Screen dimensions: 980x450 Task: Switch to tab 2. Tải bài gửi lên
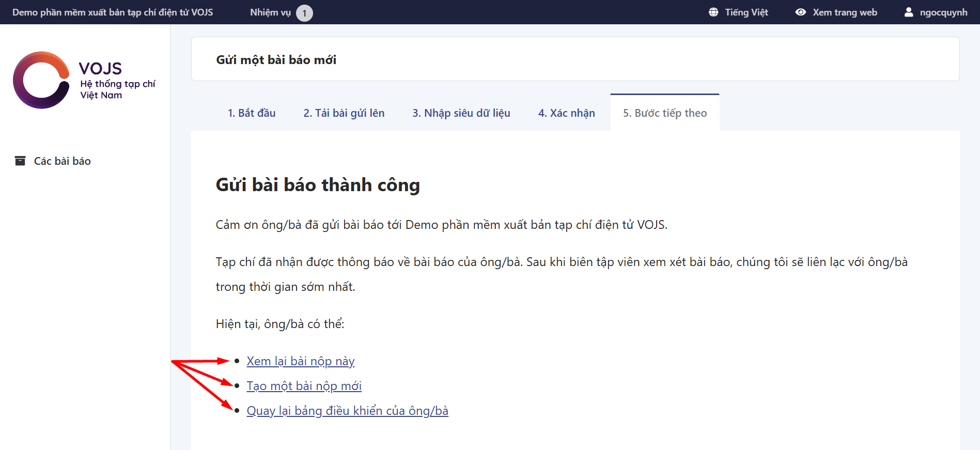[344, 113]
